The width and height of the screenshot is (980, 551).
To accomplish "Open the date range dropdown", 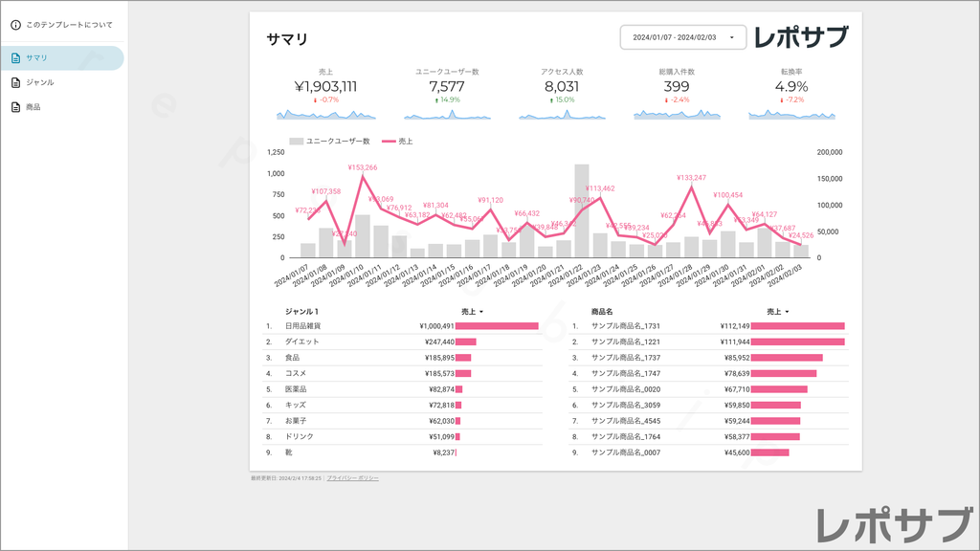I will [x=682, y=37].
